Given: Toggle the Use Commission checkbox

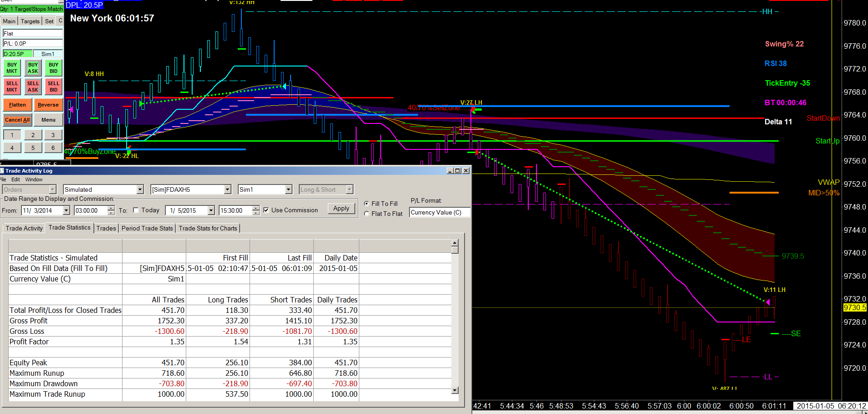Looking at the screenshot, I should pyautogui.click(x=266, y=210).
